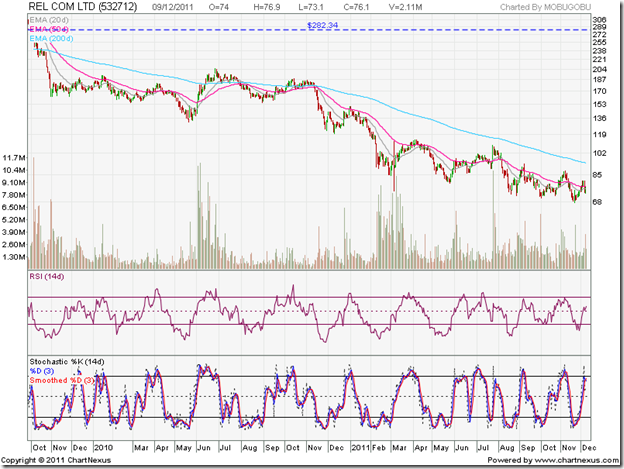
Task: Click the 09/12/2011 date in the header
Action: [175, 9]
